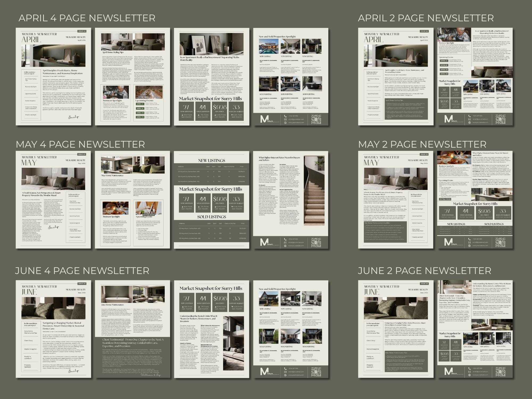Click the 'APRIL 4 PAGE NEWSLETTER' heading

point(87,18)
